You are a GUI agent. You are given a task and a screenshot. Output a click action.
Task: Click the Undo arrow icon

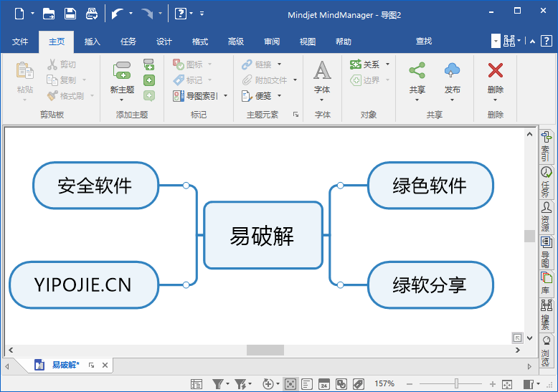[x=118, y=13]
